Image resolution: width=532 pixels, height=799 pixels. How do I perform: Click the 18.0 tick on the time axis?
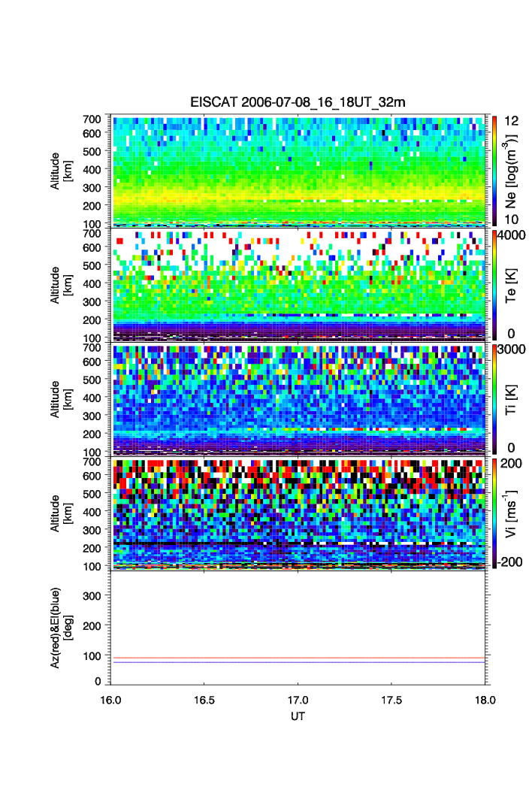(x=485, y=699)
